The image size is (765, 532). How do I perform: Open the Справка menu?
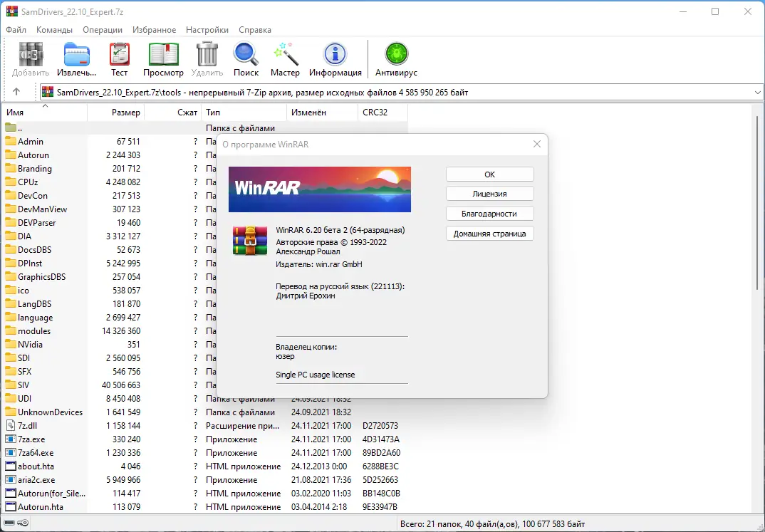click(255, 30)
